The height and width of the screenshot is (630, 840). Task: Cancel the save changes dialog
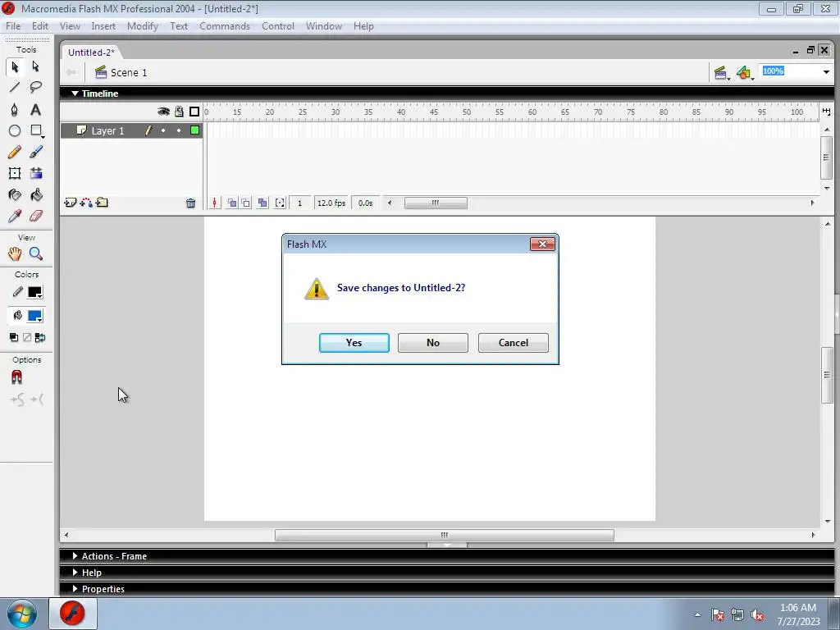point(514,343)
